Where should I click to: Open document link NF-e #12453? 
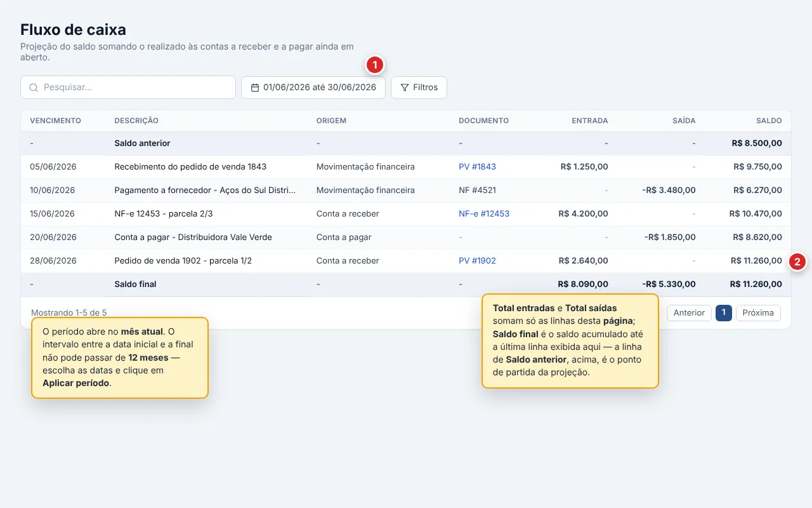[484, 214]
